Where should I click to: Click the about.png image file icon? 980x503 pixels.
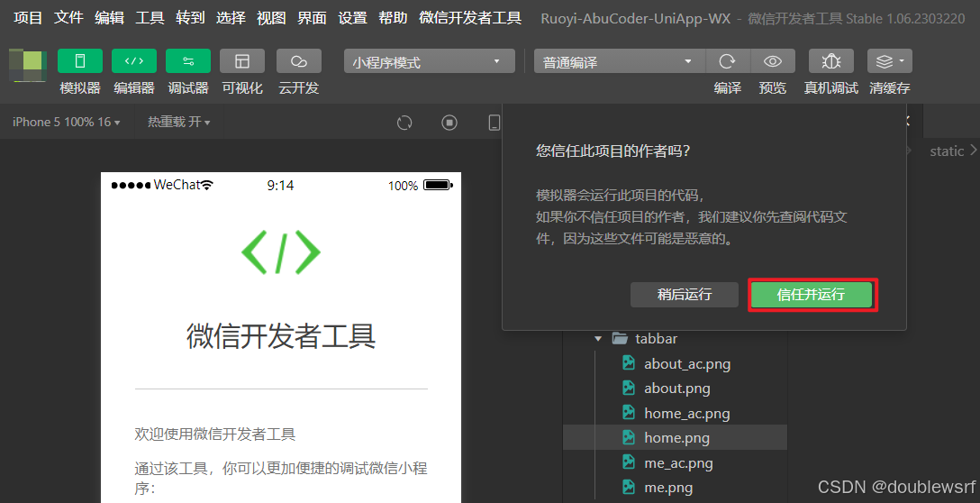coord(629,388)
